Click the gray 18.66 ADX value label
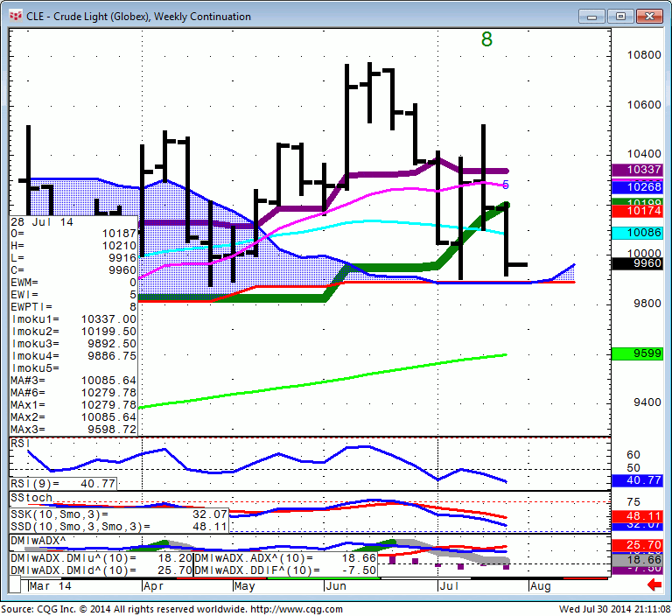Viewport: 672px width, 616px height. (638, 560)
